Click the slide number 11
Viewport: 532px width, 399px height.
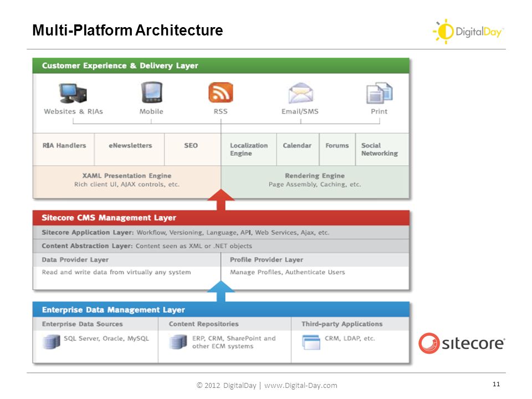pyautogui.click(x=497, y=384)
